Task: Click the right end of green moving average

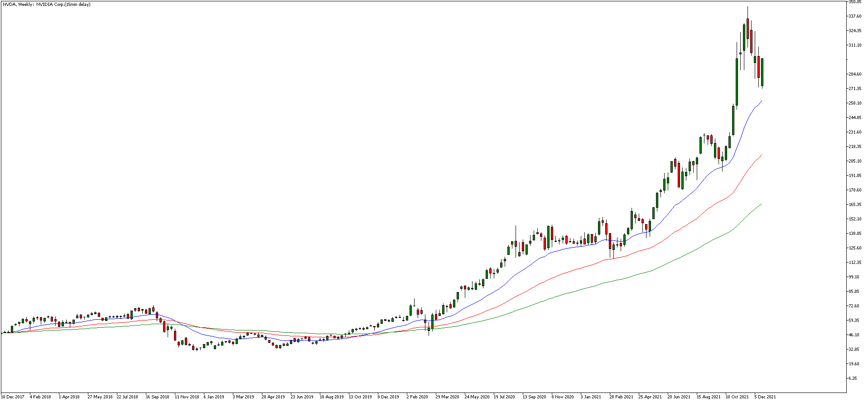Action: pos(762,204)
